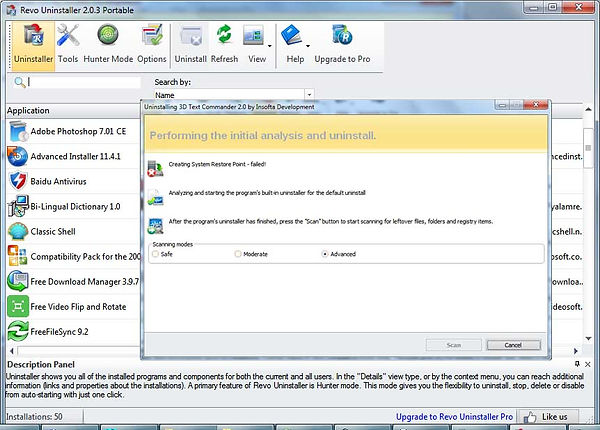Follow Upgrade to Revo Uninstaller Pro link

pos(454,417)
